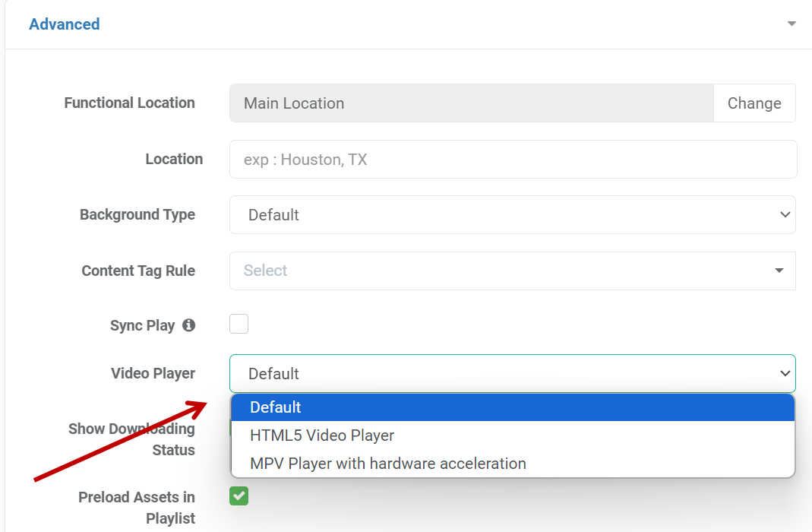Click the Content Tag Rule caret arrow
812x532 pixels.
(x=779, y=271)
